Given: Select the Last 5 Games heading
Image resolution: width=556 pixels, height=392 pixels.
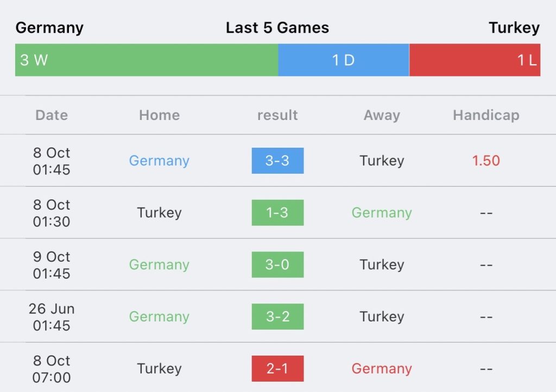Looking at the screenshot, I should [x=277, y=28].
